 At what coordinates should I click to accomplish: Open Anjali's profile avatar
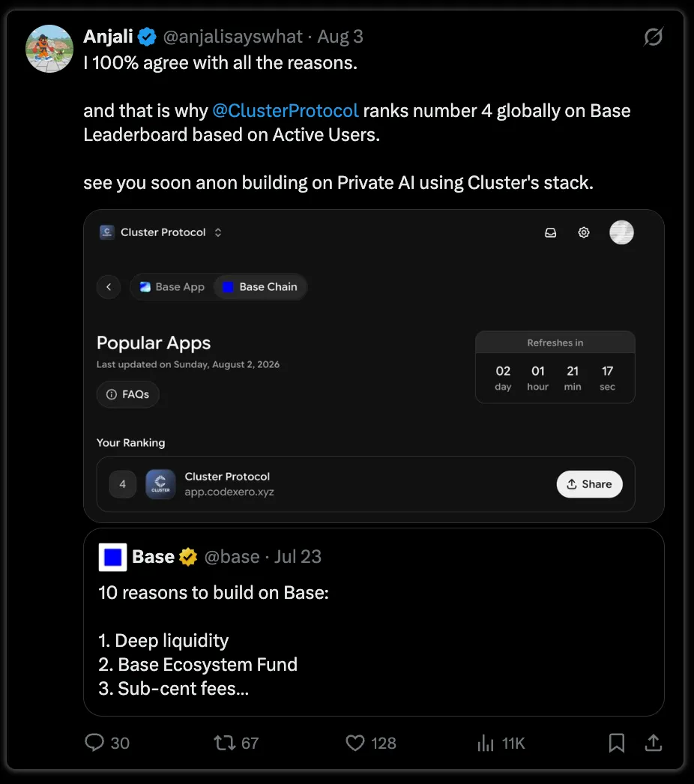point(49,49)
